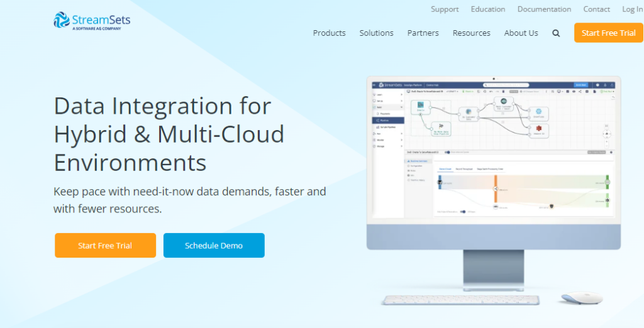Open the Partners menu
Image resolution: width=644 pixels, height=328 pixels.
click(x=423, y=33)
